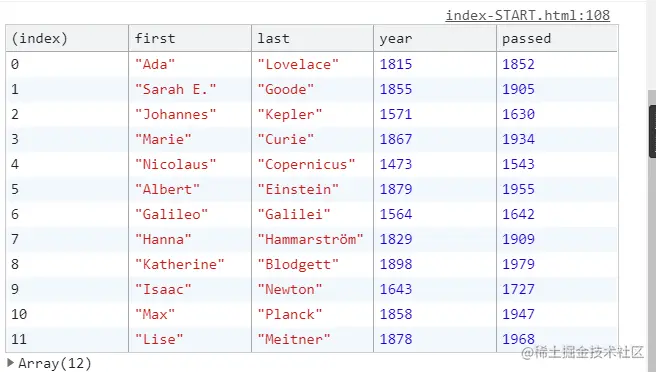Sort table by the last column header
Viewport: 656px width, 372px height.
tap(313, 38)
